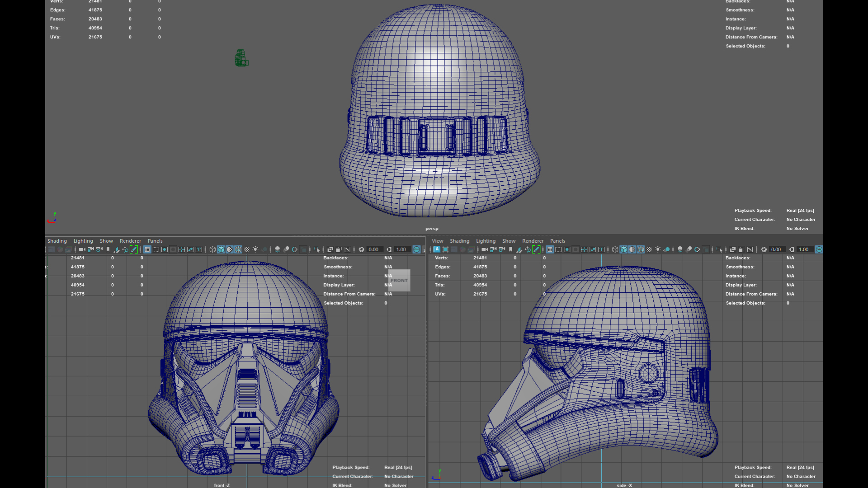Click Film Gate icon in front view toolbar

156,249
